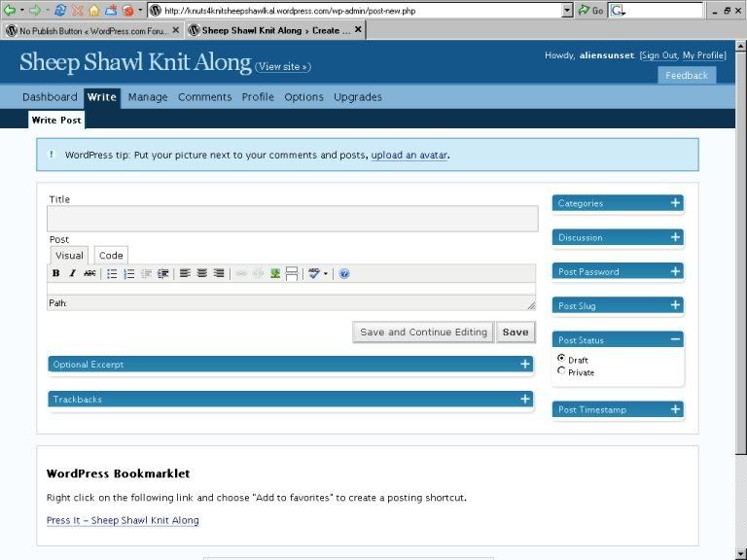Viewport: 747px width, 560px height.
Task: Align text center in the editor
Action: [x=202, y=273]
